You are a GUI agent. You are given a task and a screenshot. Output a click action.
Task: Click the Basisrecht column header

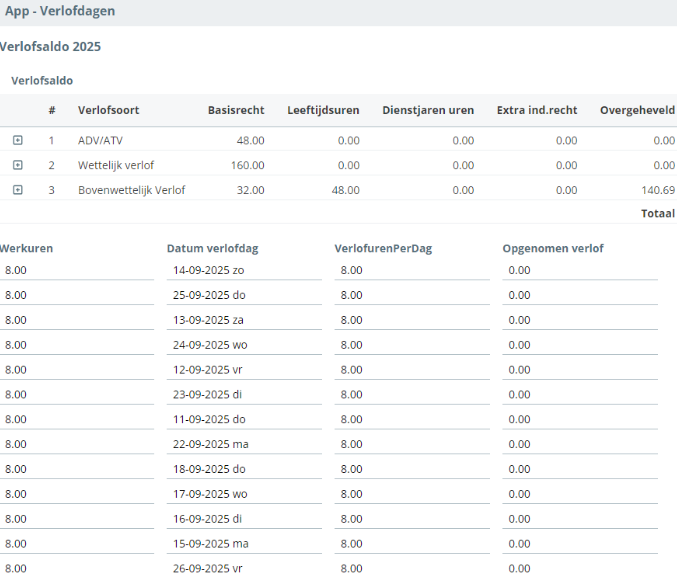click(x=236, y=110)
